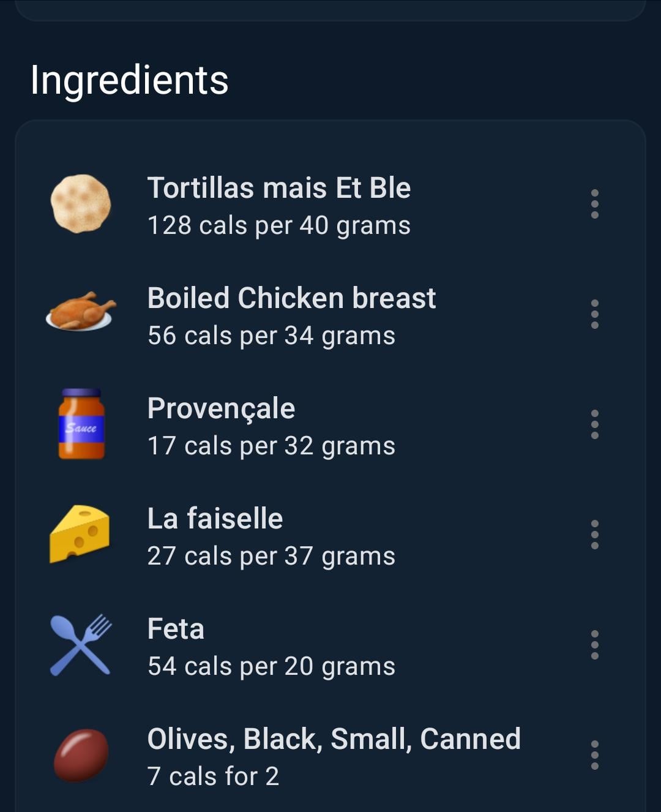661x812 pixels.
Task: Tap the Ingredients section heading
Action: click(x=129, y=81)
